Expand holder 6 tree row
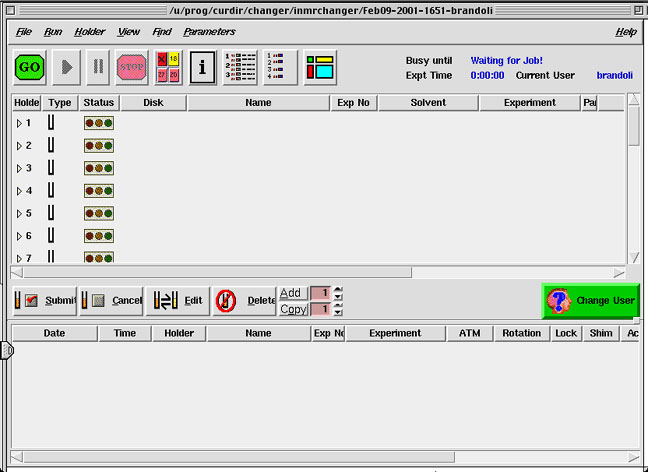The image size is (648, 472). click(18, 236)
